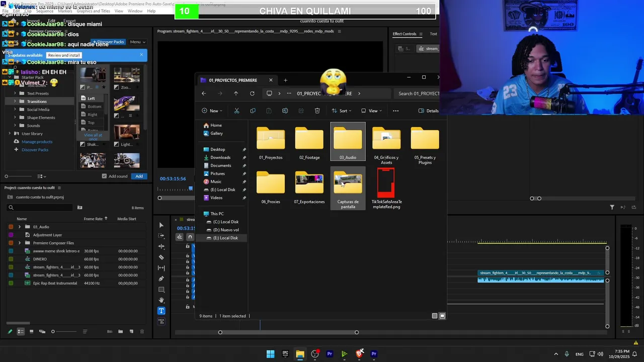The image size is (644, 362).
Task: Click the Cut scissors icon in File Explorer
Action: tap(236, 111)
